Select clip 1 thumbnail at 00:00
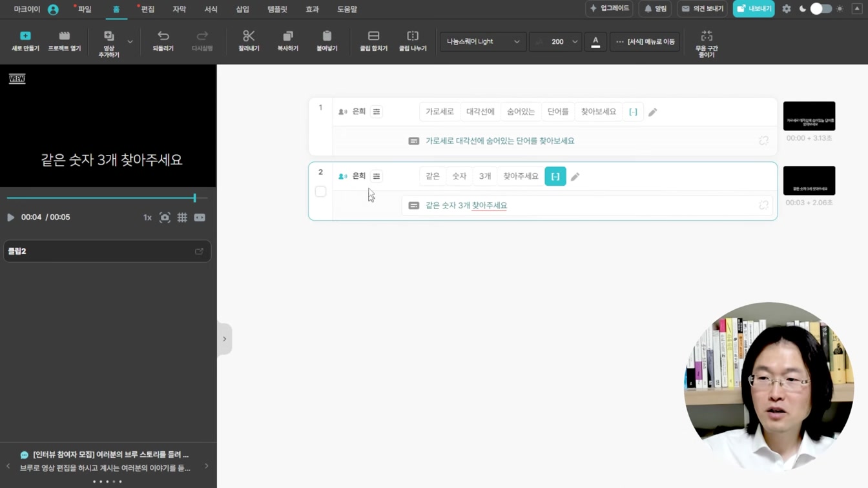 click(x=809, y=116)
